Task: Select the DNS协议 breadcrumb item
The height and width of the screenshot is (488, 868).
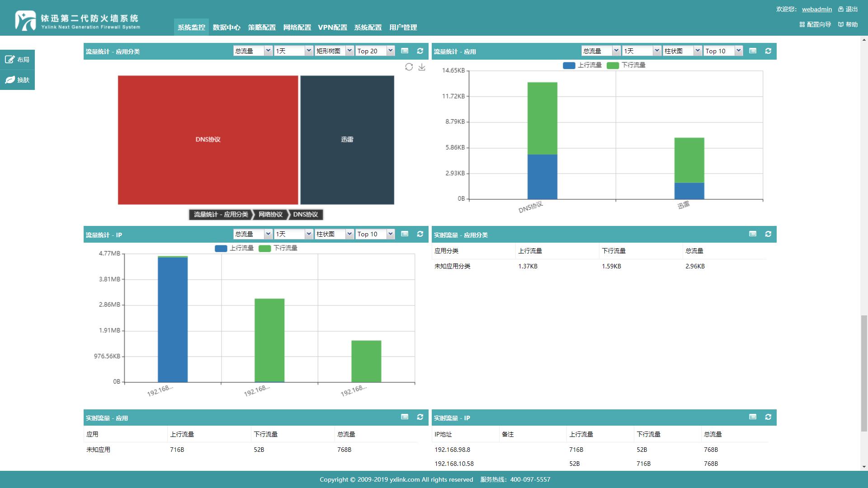Action: pyautogui.click(x=306, y=215)
